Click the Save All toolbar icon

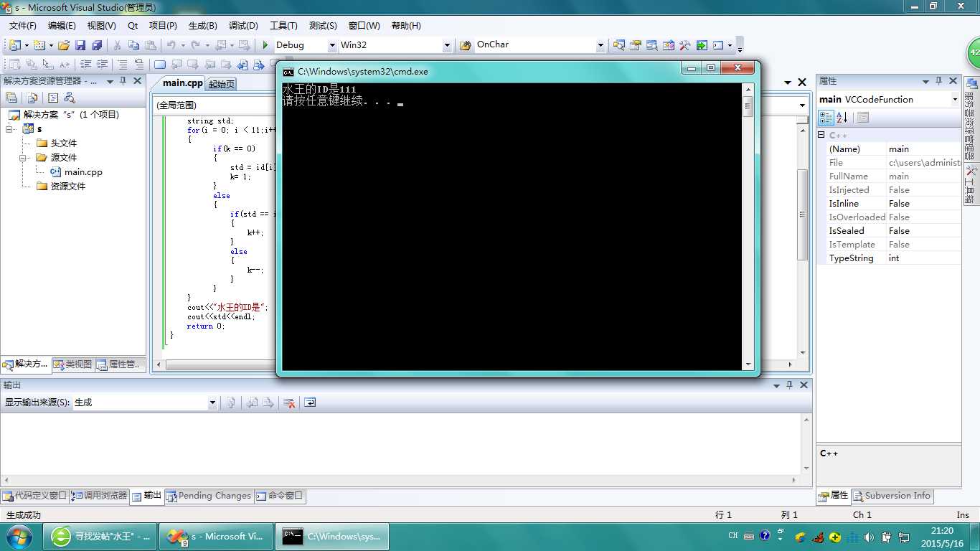[x=97, y=45]
